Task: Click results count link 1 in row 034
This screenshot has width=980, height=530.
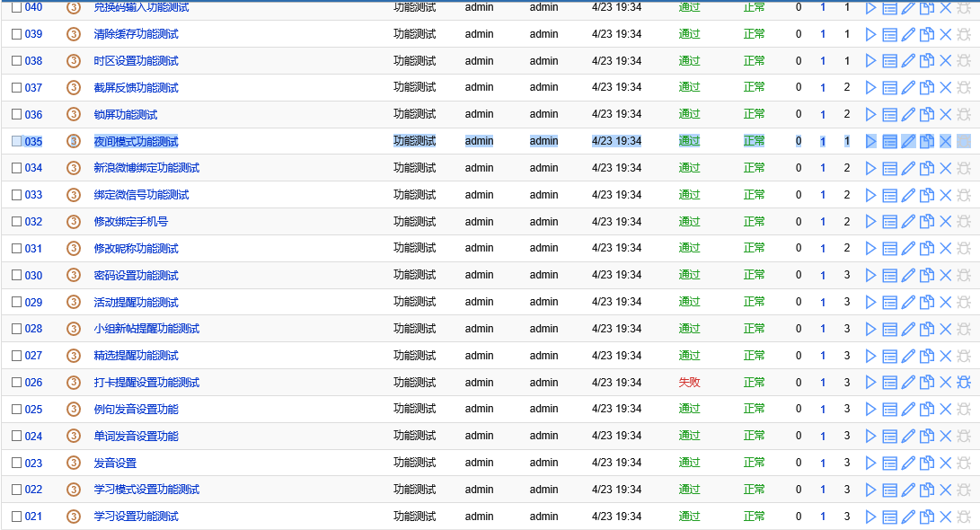Action: click(823, 168)
